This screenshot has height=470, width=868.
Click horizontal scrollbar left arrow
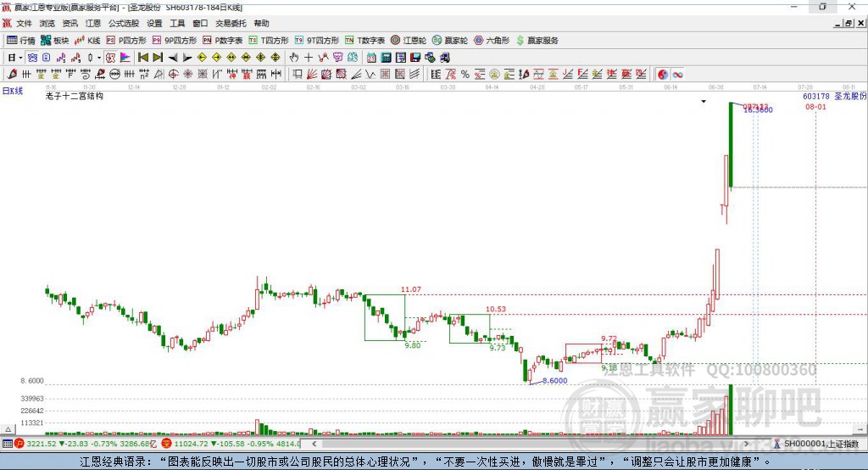click(x=314, y=444)
